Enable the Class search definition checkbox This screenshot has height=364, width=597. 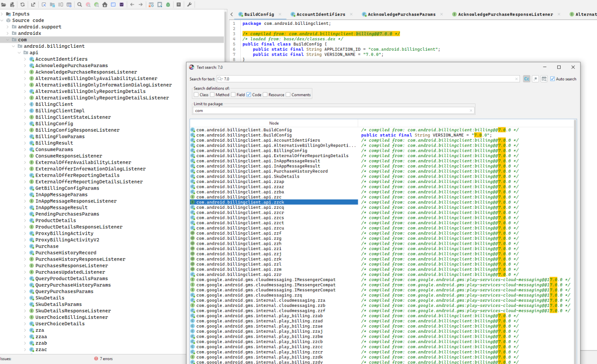[197, 94]
